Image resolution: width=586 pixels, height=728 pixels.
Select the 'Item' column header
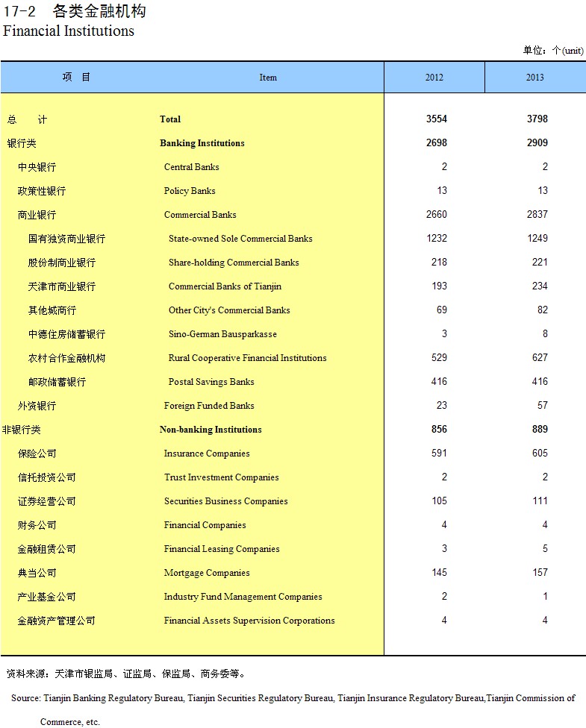pos(268,78)
